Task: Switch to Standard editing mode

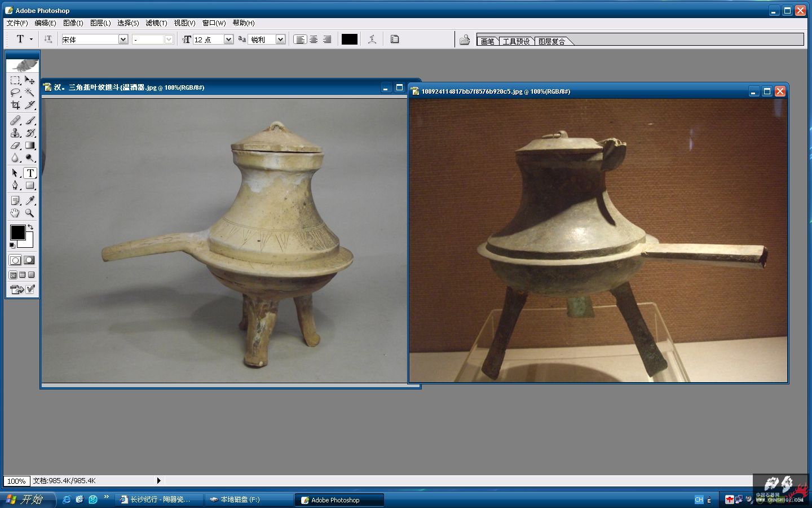Action: [x=15, y=260]
